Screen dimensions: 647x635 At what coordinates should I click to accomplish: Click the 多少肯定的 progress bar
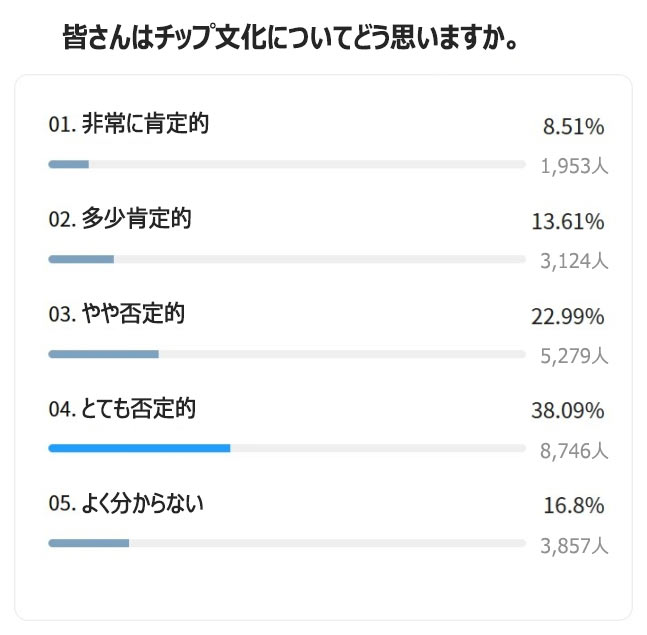pos(286,259)
